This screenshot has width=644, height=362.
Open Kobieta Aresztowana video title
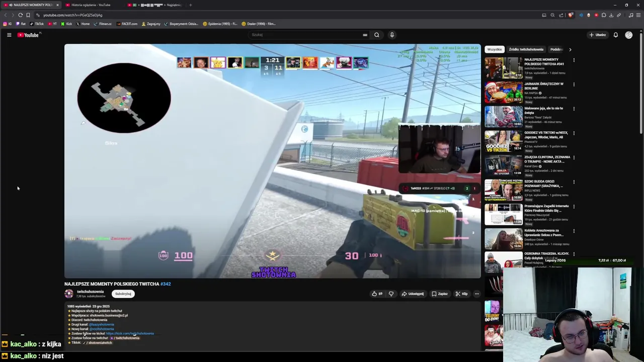pyautogui.click(x=543, y=232)
